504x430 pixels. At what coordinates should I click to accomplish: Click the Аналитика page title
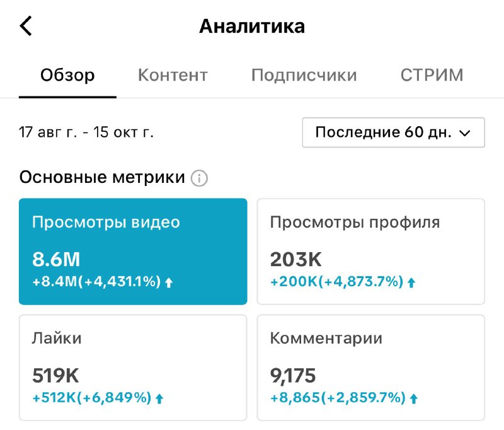[252, 26]
